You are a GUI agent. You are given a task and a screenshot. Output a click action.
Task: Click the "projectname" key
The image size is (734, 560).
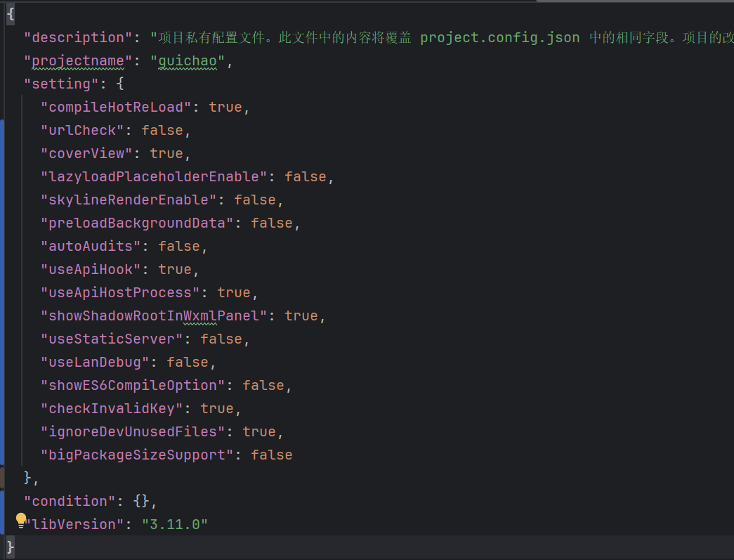point(78,61)
